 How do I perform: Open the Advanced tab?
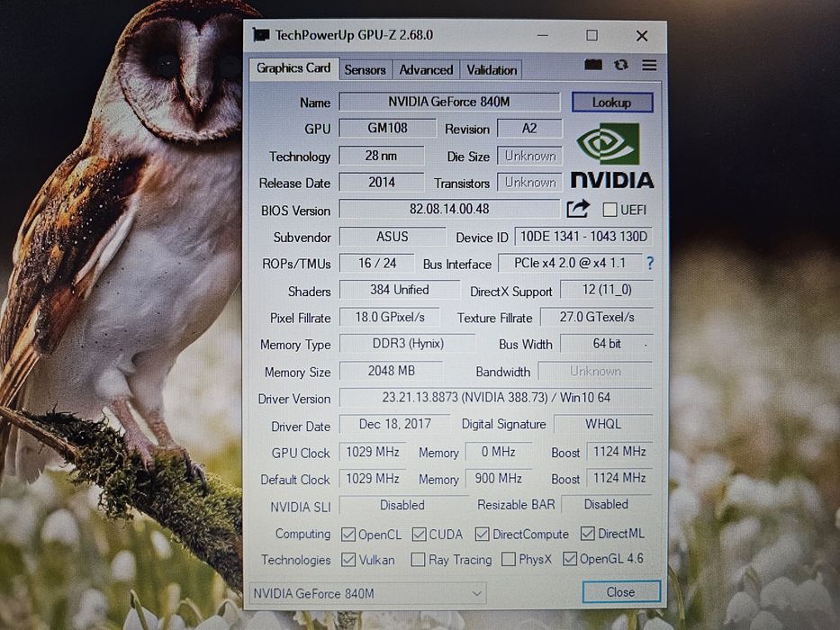pos(426,70)
